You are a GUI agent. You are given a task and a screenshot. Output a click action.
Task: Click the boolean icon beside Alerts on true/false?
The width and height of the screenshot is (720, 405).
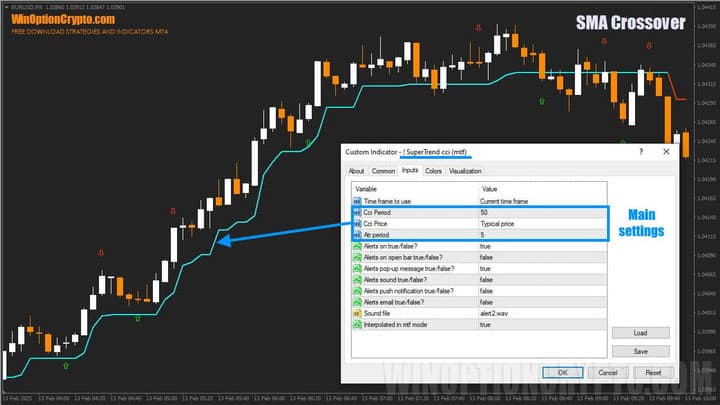click(x=357, y=246)
